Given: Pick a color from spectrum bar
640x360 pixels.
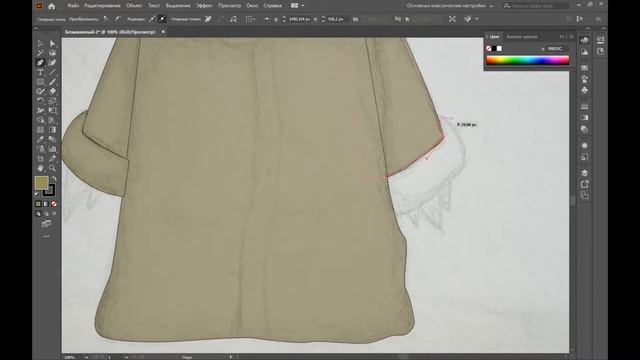Looking at the screenshot, I should point(527,60).
